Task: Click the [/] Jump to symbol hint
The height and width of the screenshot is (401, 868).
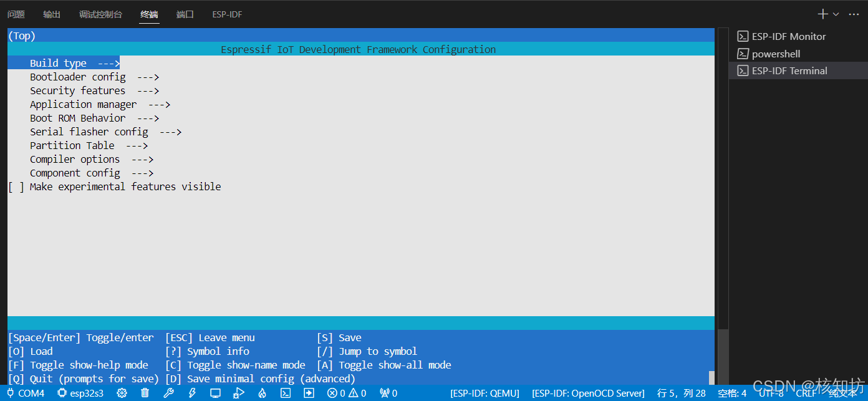Action: 367,351
